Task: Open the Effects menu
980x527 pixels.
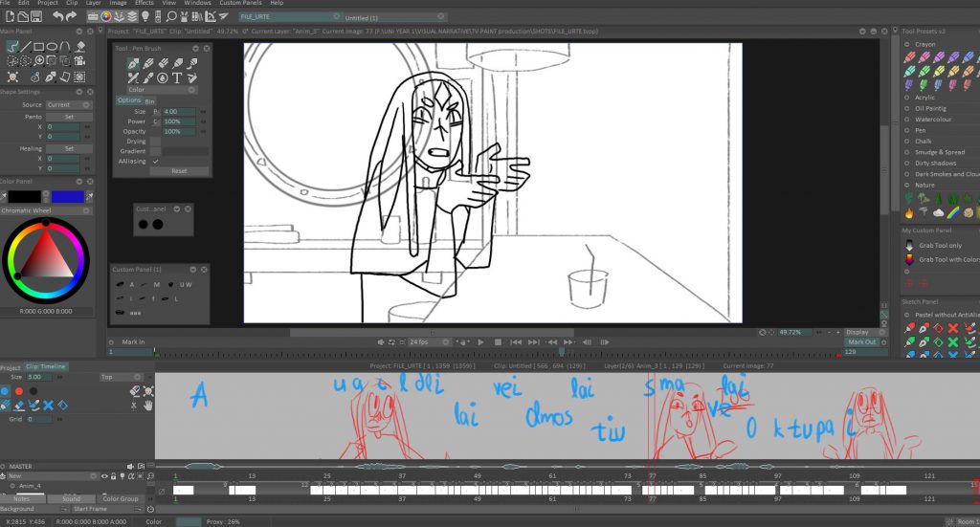Action: click(145, 3)
